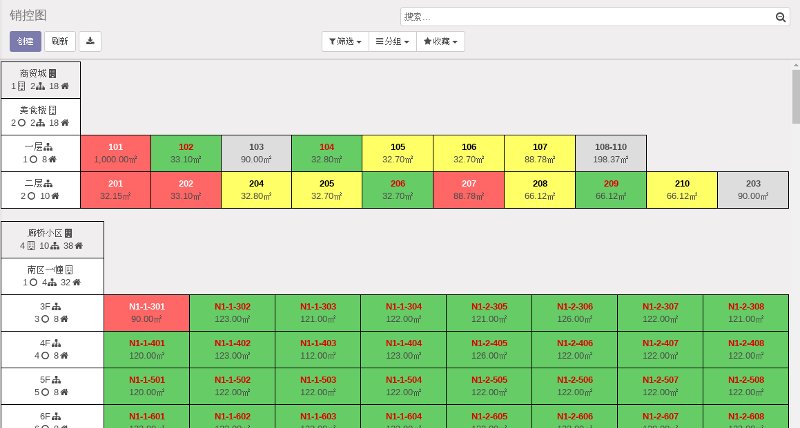
Task: Open the green unit N1-1-402
Action: 232,349
